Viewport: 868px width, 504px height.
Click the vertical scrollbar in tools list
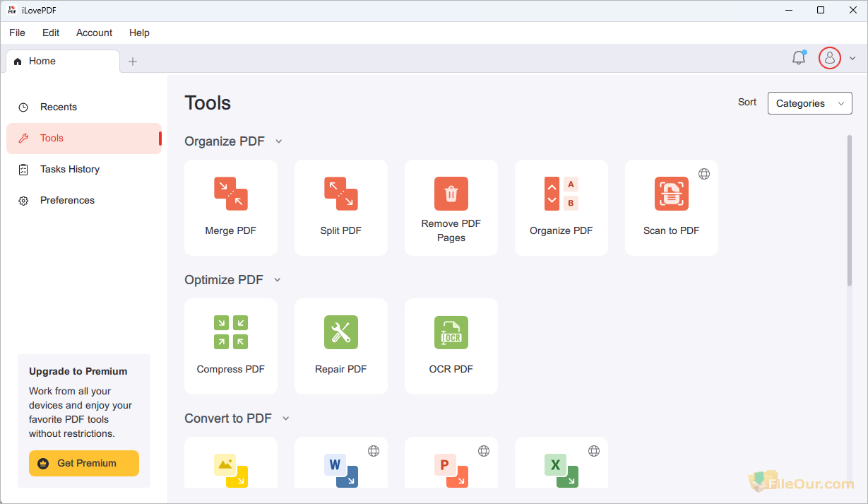click(849, 211)
